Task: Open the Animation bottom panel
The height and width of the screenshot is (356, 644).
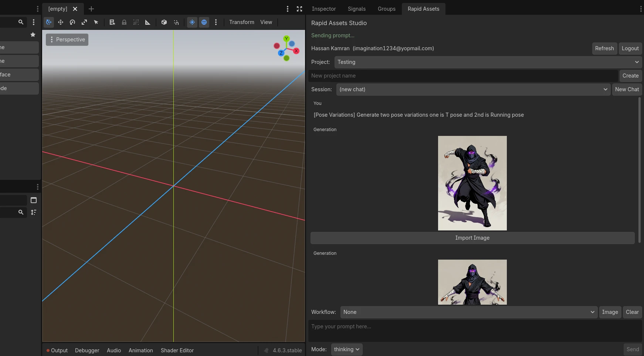Action: point(141,350)
